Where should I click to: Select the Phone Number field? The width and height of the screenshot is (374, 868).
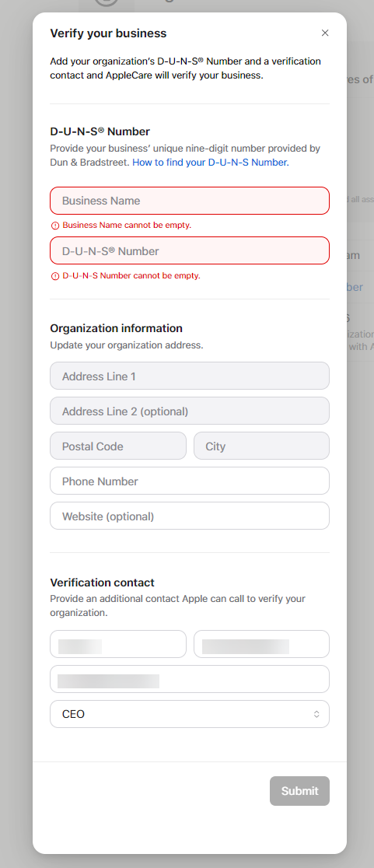(190, 481)
